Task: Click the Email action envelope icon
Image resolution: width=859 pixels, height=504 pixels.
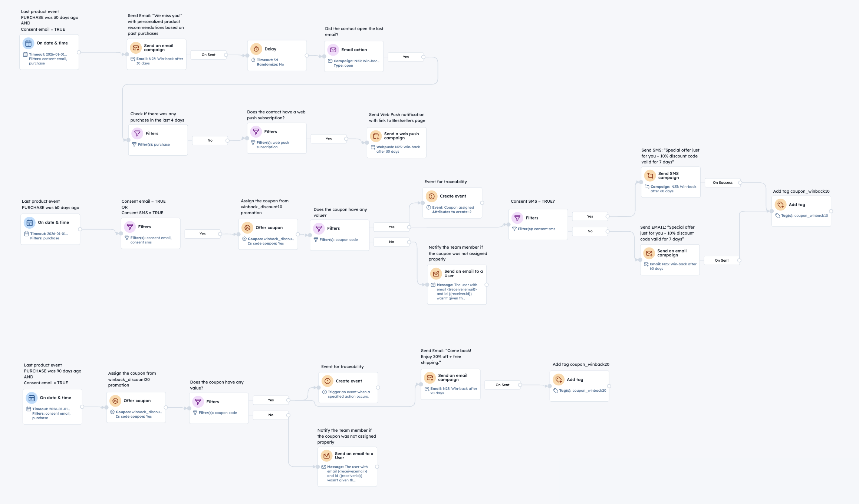Action: click(333, 50)
